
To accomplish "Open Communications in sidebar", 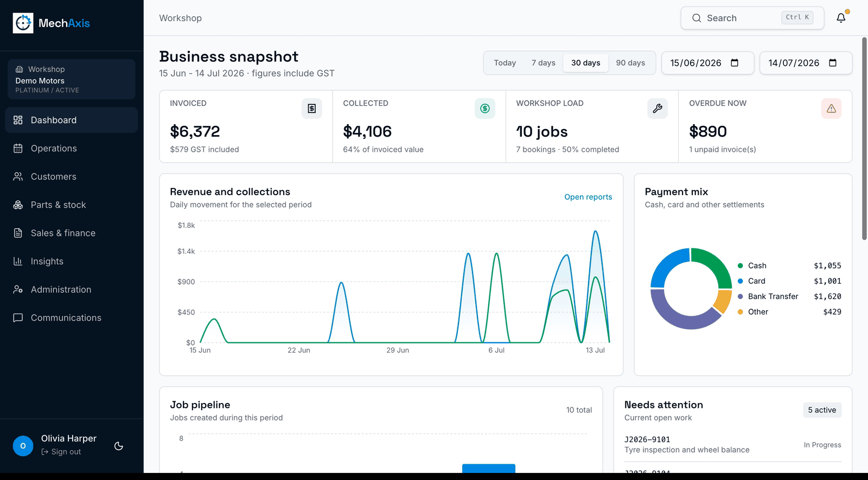I will tap(72, 317).
